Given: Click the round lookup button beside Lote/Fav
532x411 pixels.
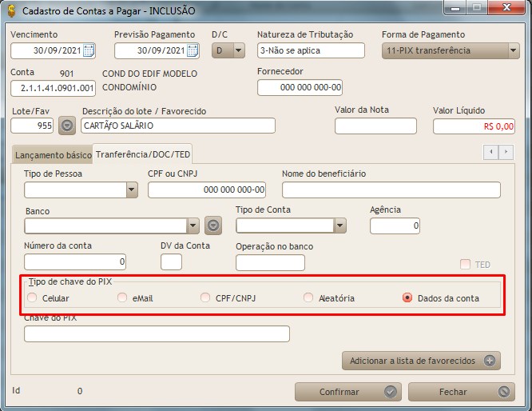Looking at the screenshot, I should (x=68, y=126).
